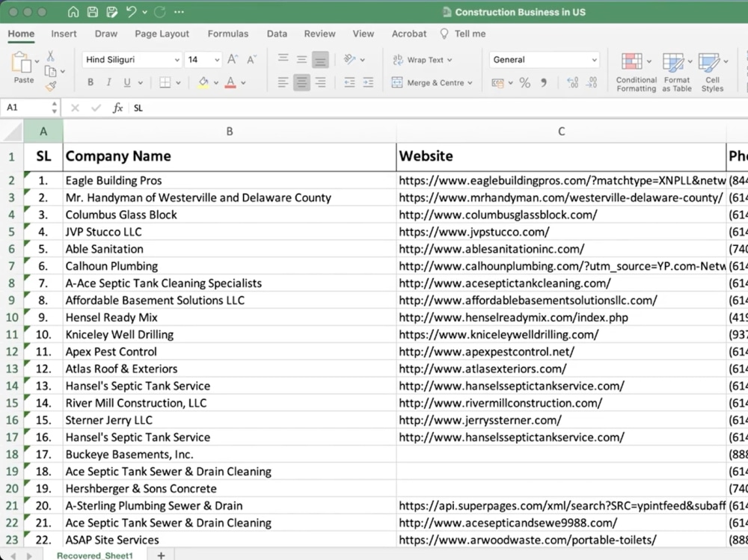Expand the Merge & Centre dropdown arrow
The image size is (748, 560).
click(x=470, y=83)
